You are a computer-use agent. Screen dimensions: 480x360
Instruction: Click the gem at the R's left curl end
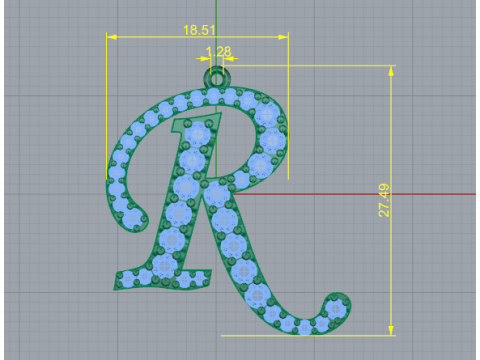pyautogui.click(x=133, y=219)
